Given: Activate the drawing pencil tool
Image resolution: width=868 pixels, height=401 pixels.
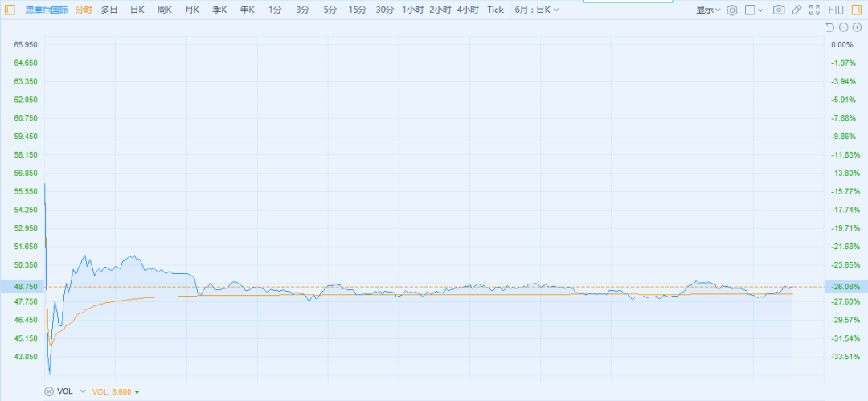Looking at the screenshot, I should (796, 10).
